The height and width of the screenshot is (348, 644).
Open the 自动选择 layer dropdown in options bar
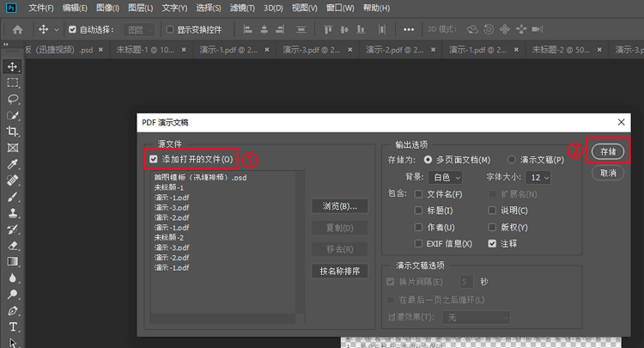click(x=134, y=29)
